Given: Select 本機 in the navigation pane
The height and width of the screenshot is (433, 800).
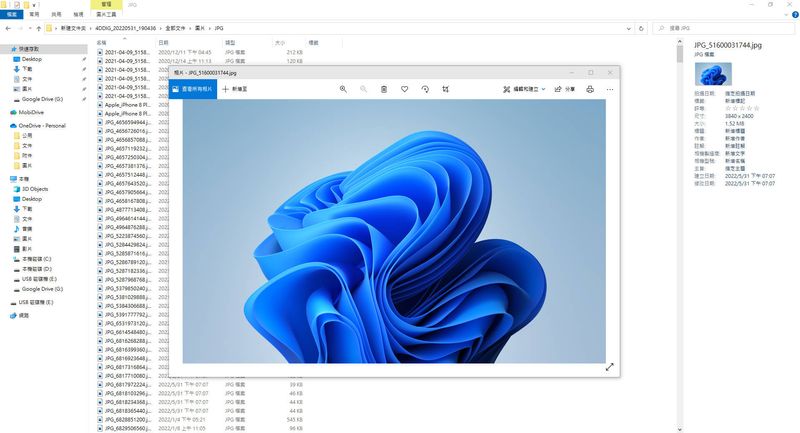Looking at the screenshot, I should (23, 179).
